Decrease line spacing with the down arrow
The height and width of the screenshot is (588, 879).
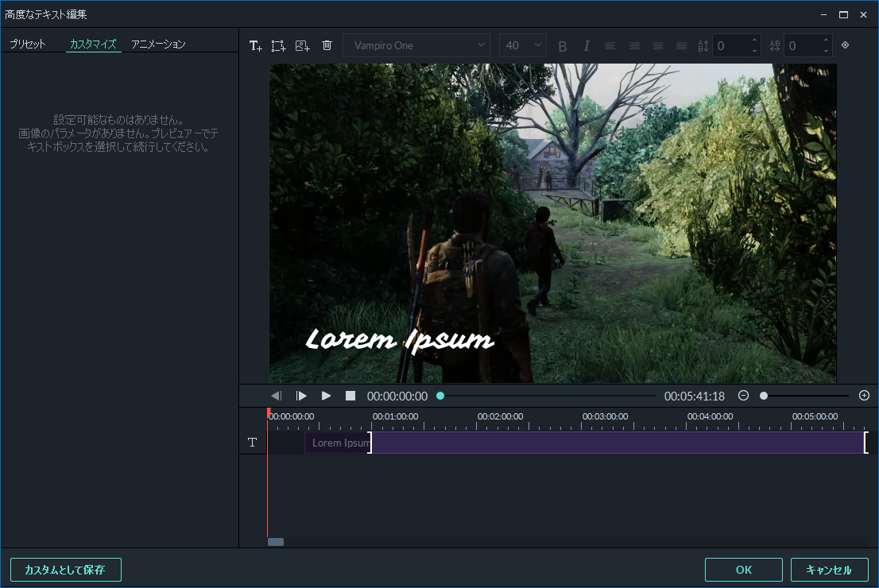click(754, 51)
